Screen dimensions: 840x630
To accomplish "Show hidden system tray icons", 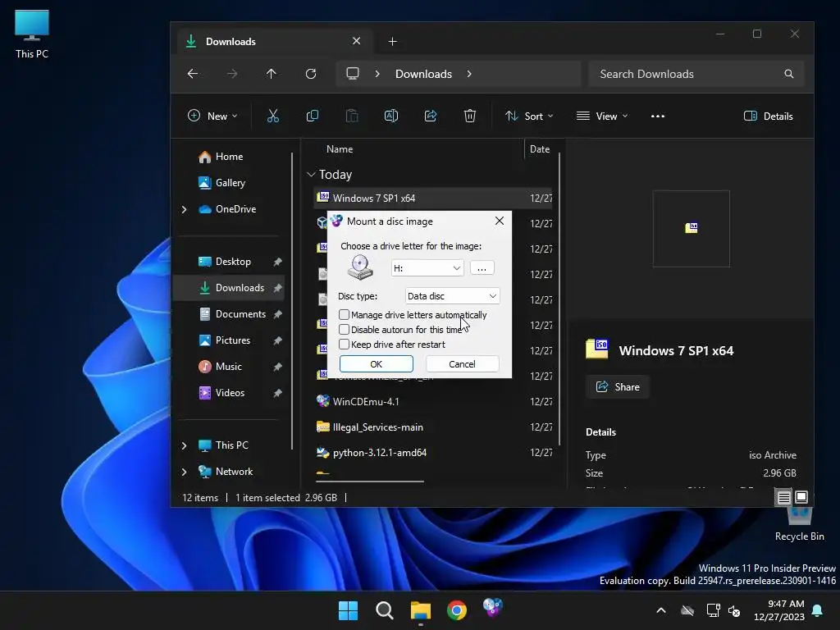I will click(661, 610).
